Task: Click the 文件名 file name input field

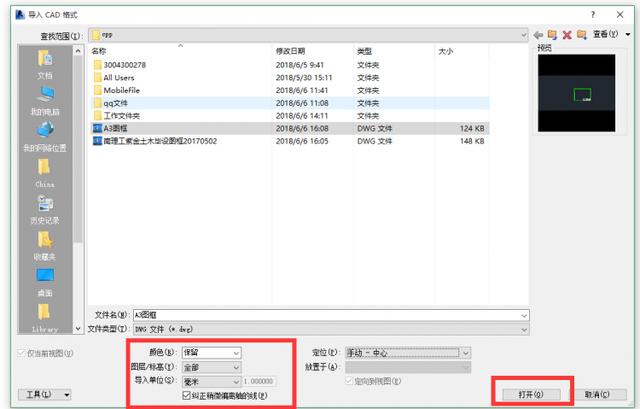Action: [320, 315]
